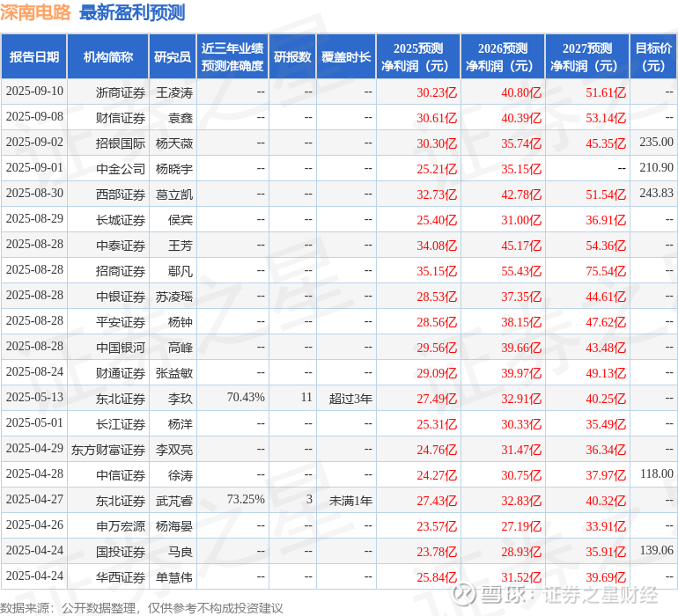Click analyst name 单慧伟

[174, 577]
